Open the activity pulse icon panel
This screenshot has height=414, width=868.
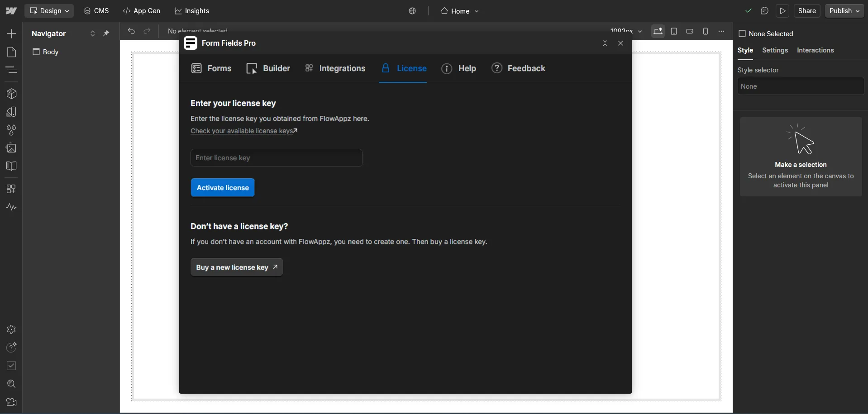click(11, 207)
